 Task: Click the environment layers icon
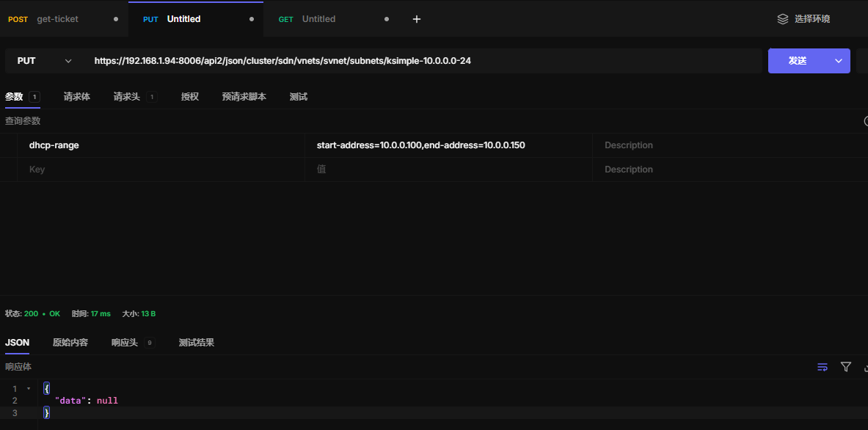tap(783, 19)
